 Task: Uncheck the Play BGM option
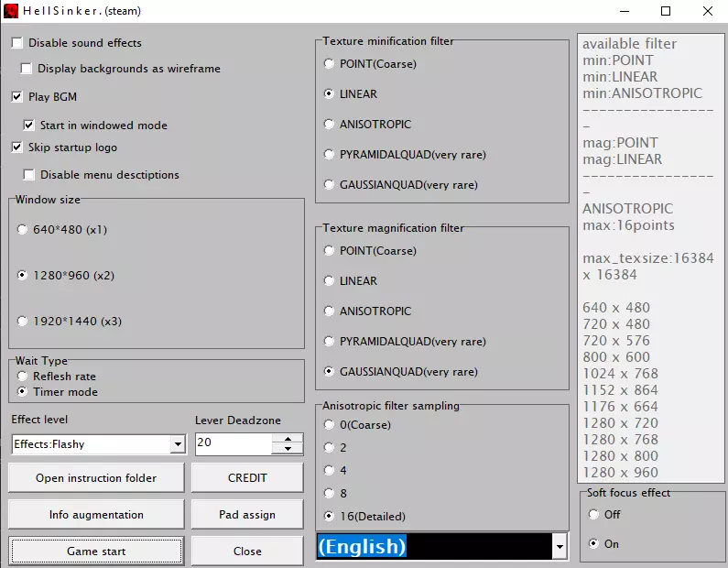pyautogui.click(x=16, y=96)
